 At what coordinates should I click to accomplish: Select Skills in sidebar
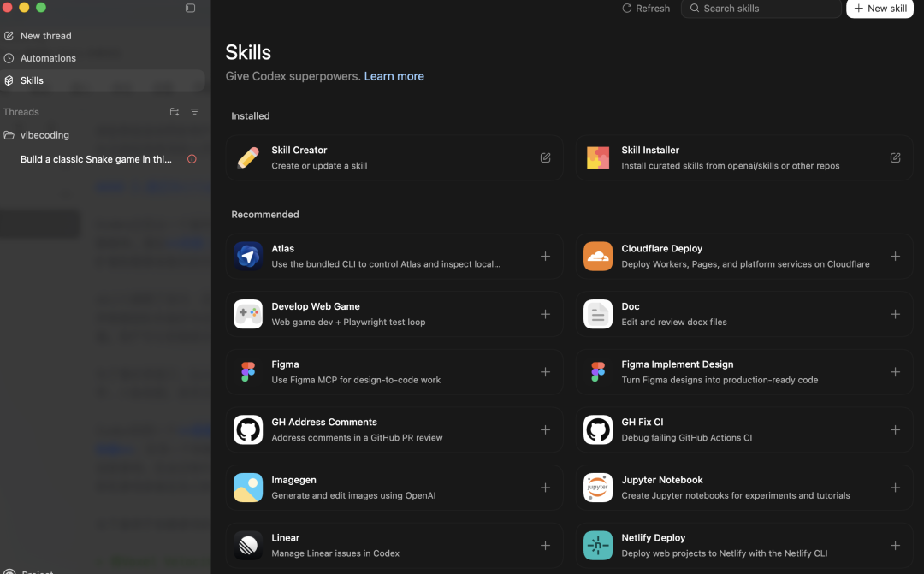(104, 80)
